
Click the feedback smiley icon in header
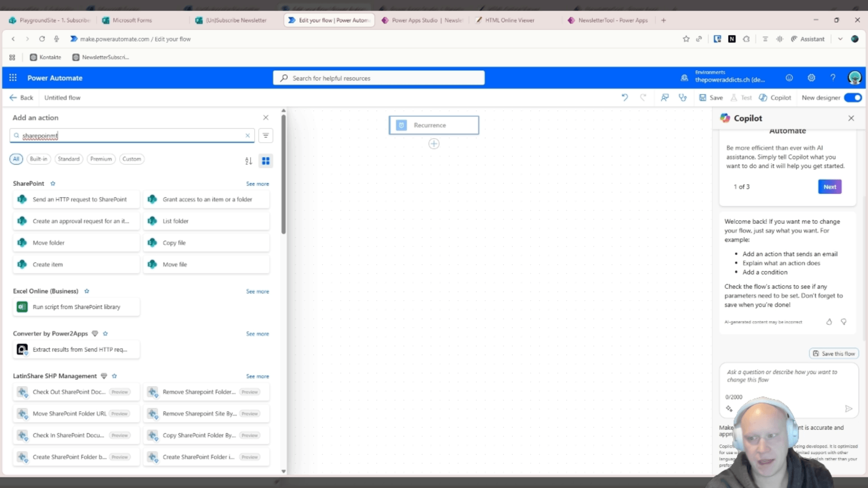[x=789, y=78]
